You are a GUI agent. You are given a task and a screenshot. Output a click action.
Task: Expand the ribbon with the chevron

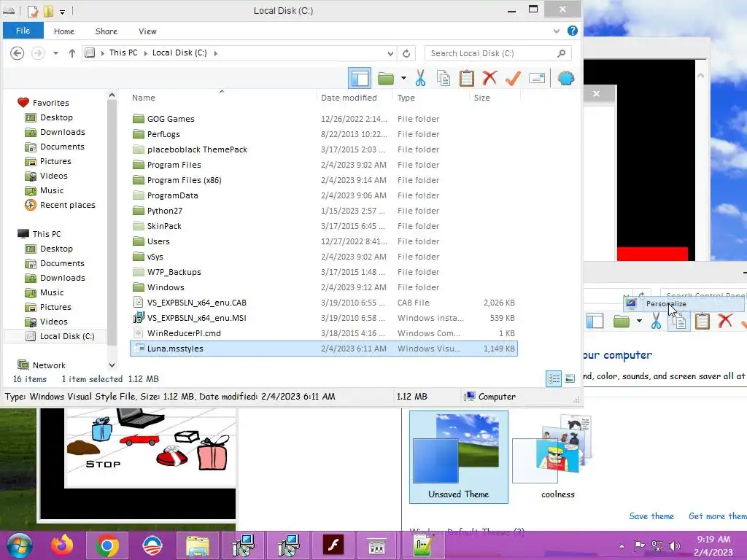[x=556, y=31]
